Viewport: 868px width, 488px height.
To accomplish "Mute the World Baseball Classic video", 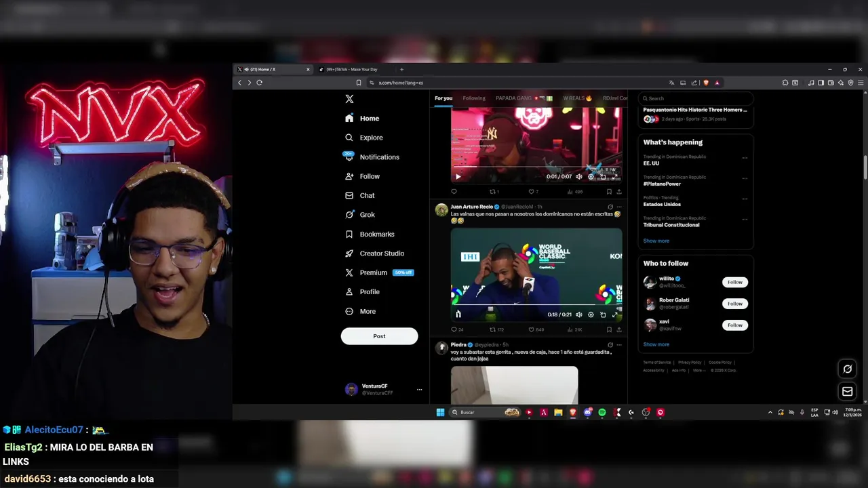I will pos(578,314).
